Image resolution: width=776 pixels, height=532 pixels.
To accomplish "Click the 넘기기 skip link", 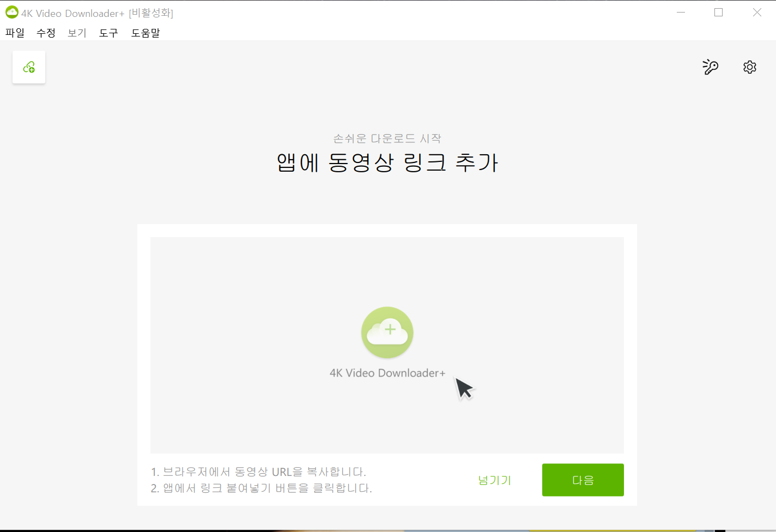I will [x=495, y=480].
